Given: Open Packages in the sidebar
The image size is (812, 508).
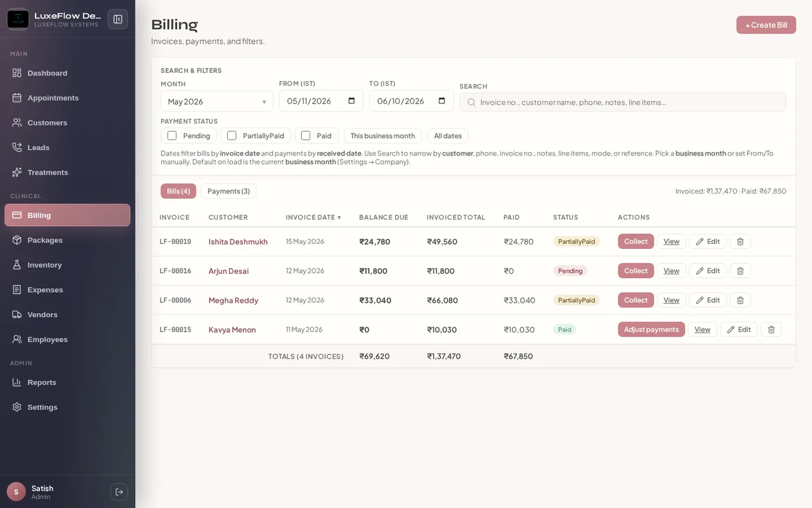Looking at the screenshot, I should 67,240.
